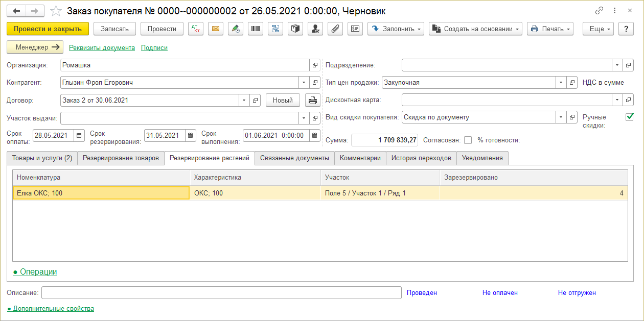
Task: Show document structure hierarchy icon
Action: [275, 29]
